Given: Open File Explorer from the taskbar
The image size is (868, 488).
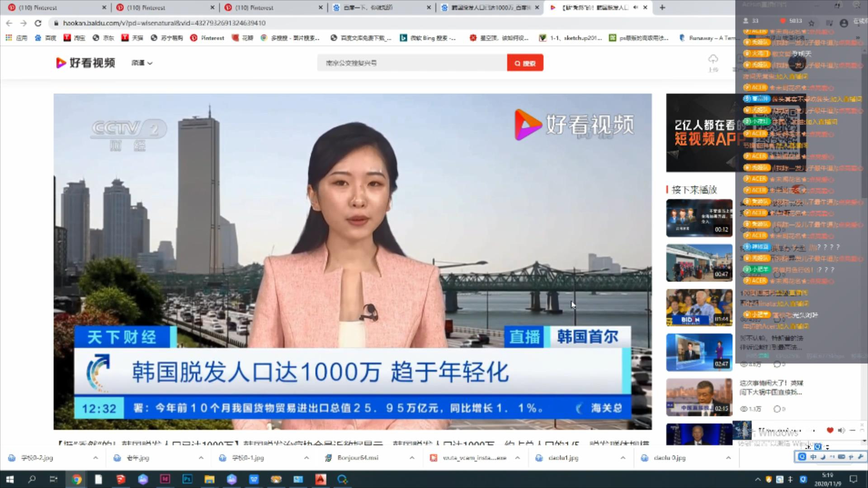Looking at the screenshot, I should [x=209, y=479].
